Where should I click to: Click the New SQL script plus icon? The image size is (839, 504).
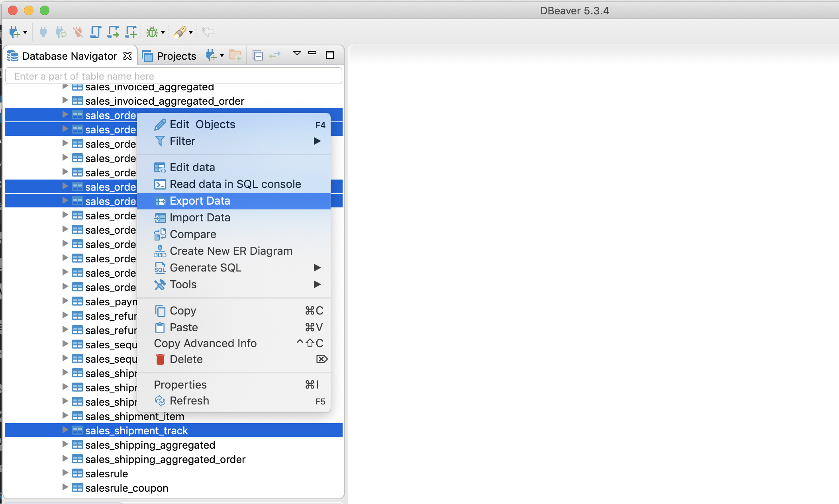[131, 32]
